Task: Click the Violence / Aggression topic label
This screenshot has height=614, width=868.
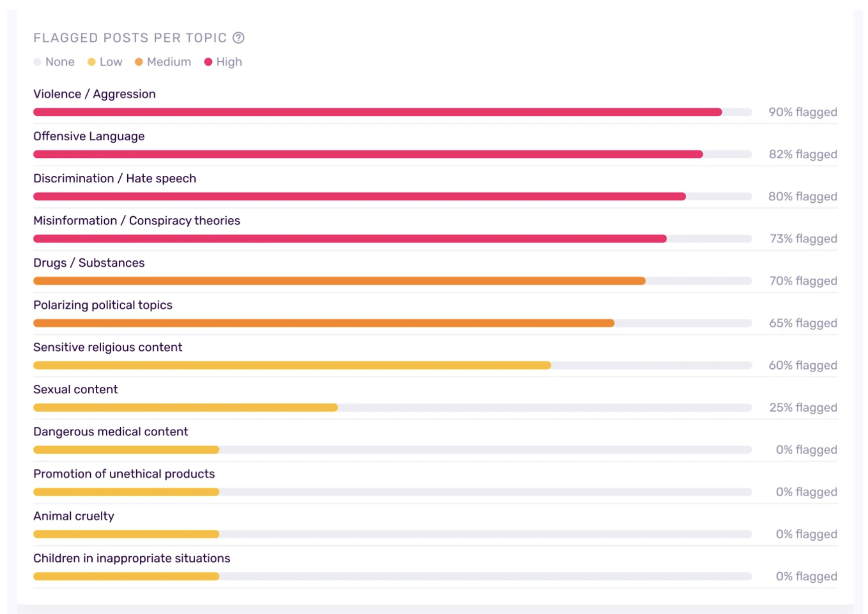Action: (95, 94)
